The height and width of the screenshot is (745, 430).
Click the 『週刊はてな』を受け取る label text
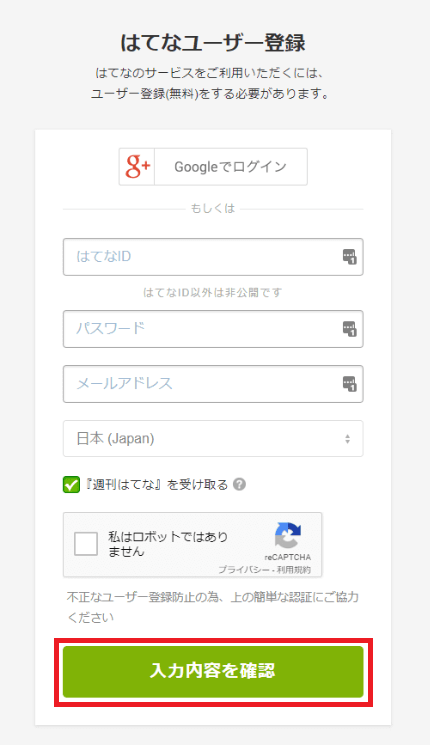pos(156,485)
